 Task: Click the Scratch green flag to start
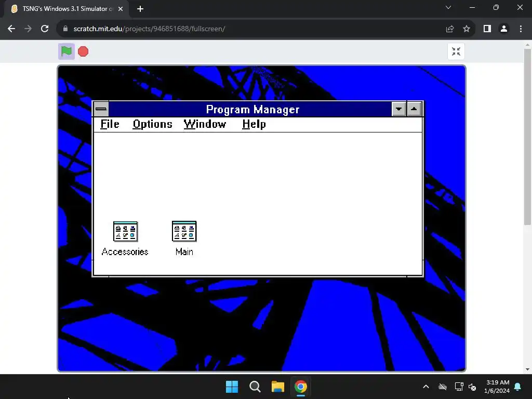pyautogui.click(x=66, y=51)
